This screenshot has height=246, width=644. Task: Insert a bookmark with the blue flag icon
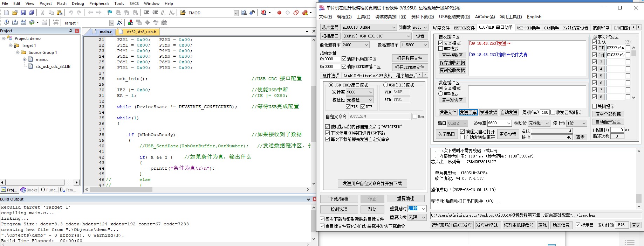pos(110,13)
